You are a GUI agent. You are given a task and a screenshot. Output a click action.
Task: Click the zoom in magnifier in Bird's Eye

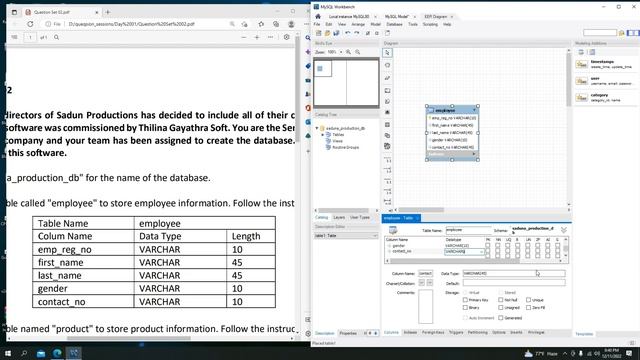pyautogui.click(x=349, y=52)
